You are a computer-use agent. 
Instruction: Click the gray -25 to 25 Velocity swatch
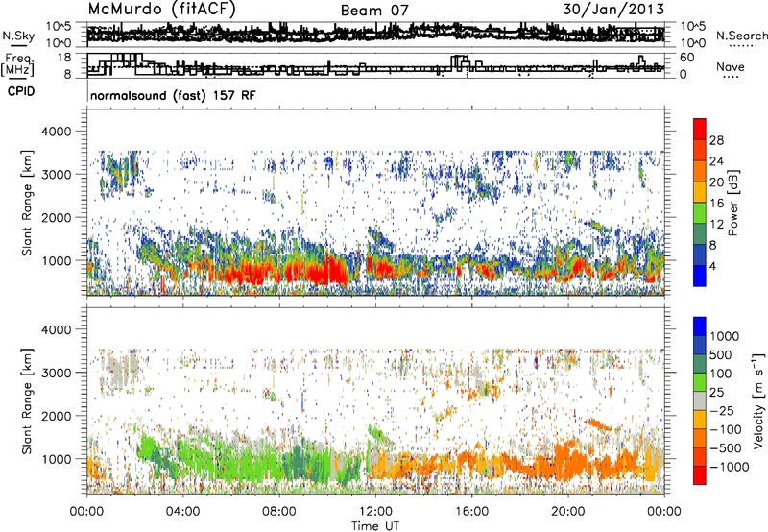(700, 400)
